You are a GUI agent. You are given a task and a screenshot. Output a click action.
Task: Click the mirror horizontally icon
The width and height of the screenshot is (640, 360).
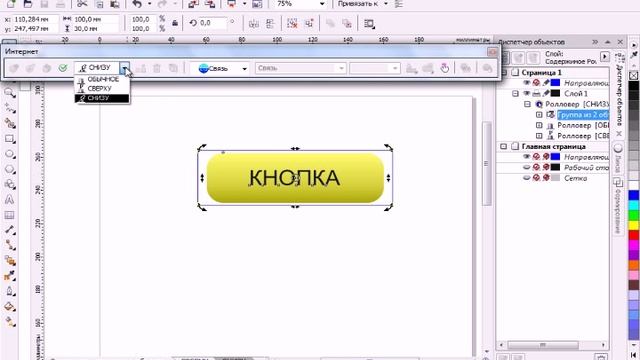(253, 24)
